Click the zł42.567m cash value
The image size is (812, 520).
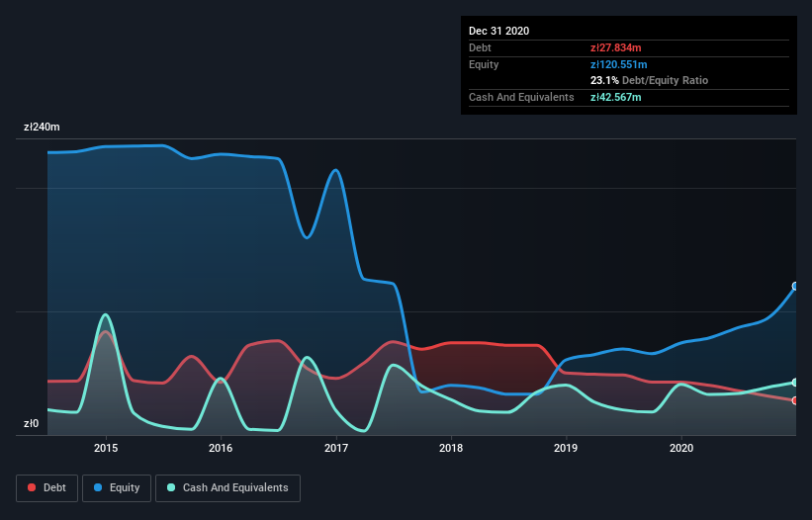point(616,97)
